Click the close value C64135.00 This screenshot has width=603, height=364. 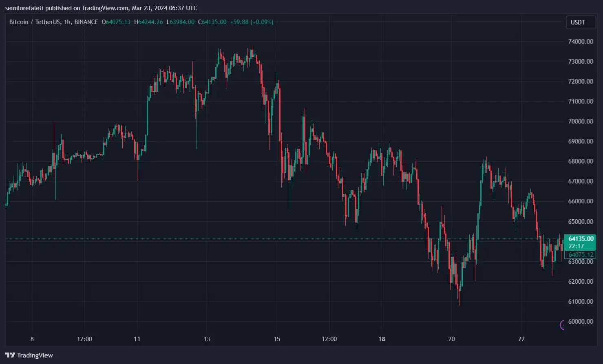point(212,22)
